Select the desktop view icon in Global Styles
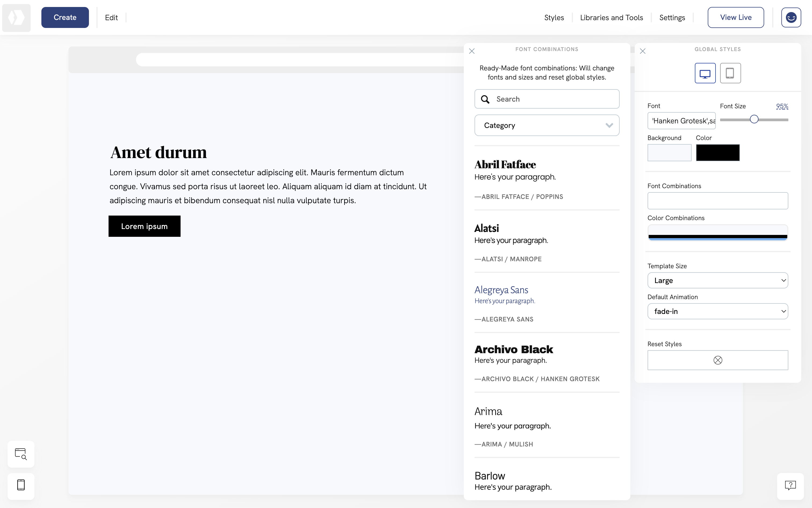812x508 pixels. [705, 73]
